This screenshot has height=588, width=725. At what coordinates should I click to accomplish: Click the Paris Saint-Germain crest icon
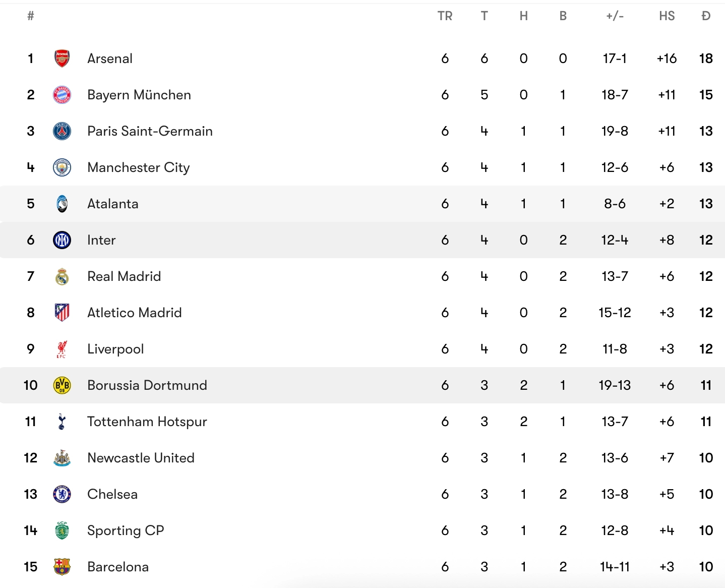point(62,131)
